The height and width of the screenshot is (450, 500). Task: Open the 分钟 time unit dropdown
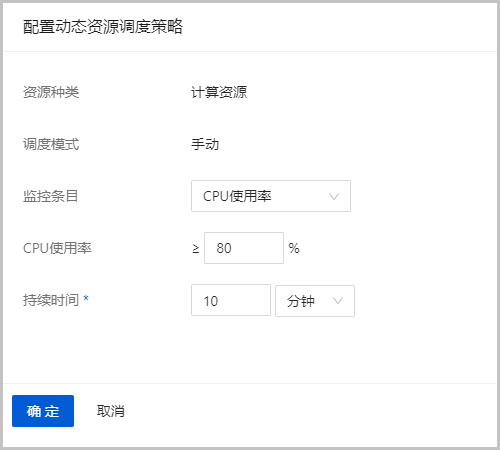[315, 301]
